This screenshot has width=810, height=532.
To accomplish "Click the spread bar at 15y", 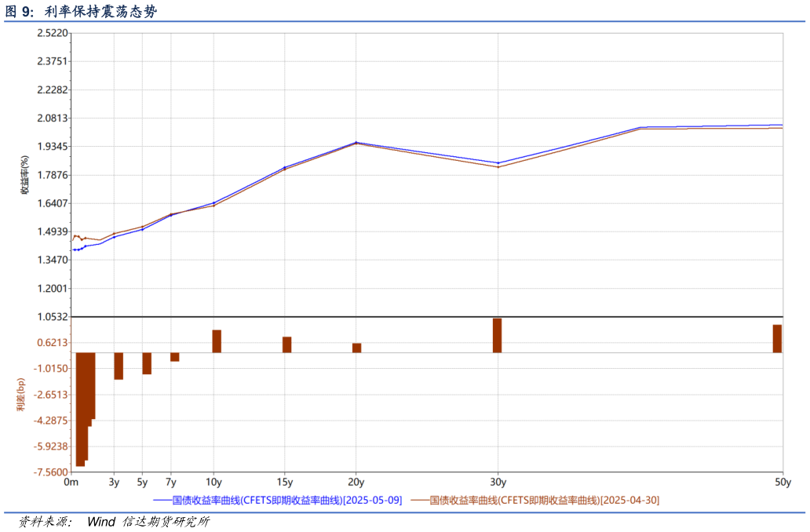I will 286,344.
